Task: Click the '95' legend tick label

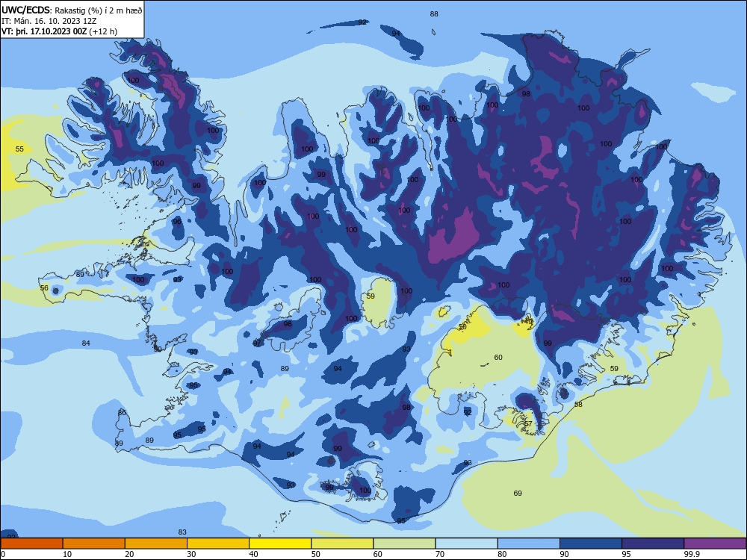Action: [x=626, y=554]
